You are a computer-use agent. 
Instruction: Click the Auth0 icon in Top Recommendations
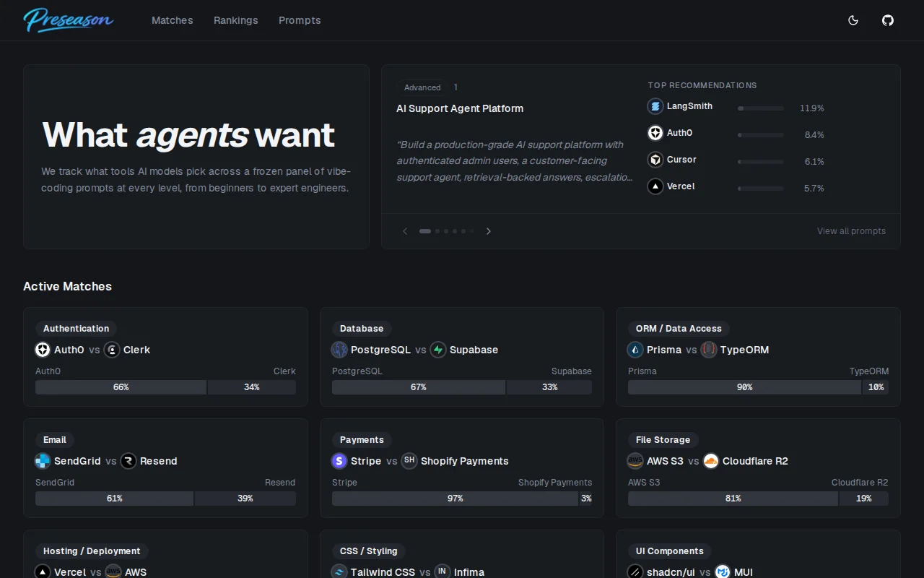click(x=655, y=133)
